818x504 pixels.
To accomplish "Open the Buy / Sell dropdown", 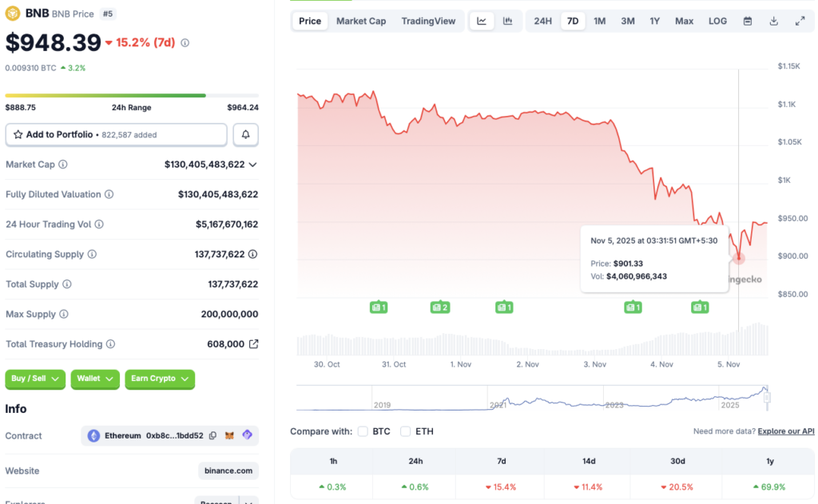I will [34, 379].
